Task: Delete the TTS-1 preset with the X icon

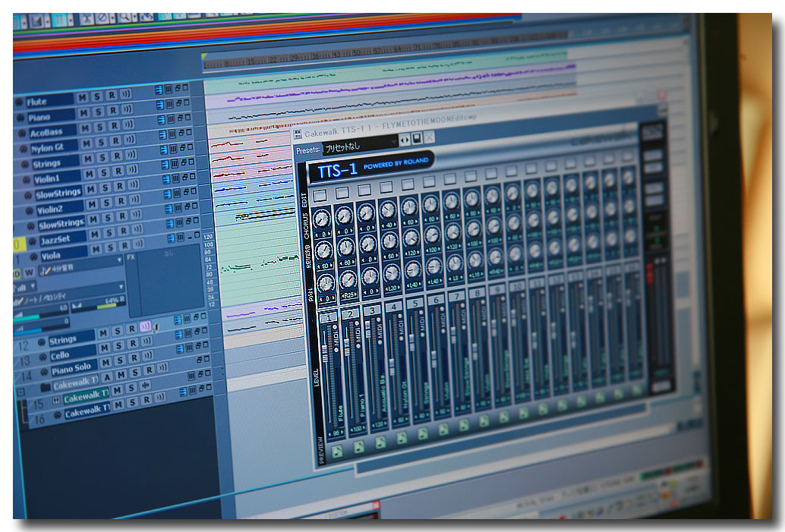Action: [429, 137]
